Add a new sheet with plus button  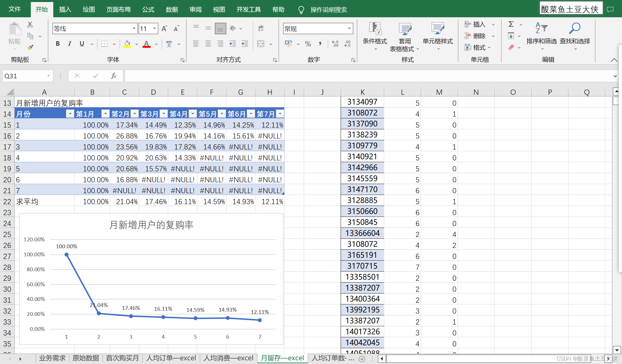click(362, 359)
